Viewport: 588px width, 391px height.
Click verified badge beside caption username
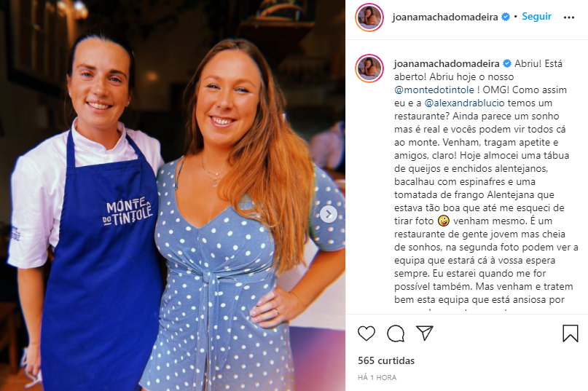coord(507,64)
